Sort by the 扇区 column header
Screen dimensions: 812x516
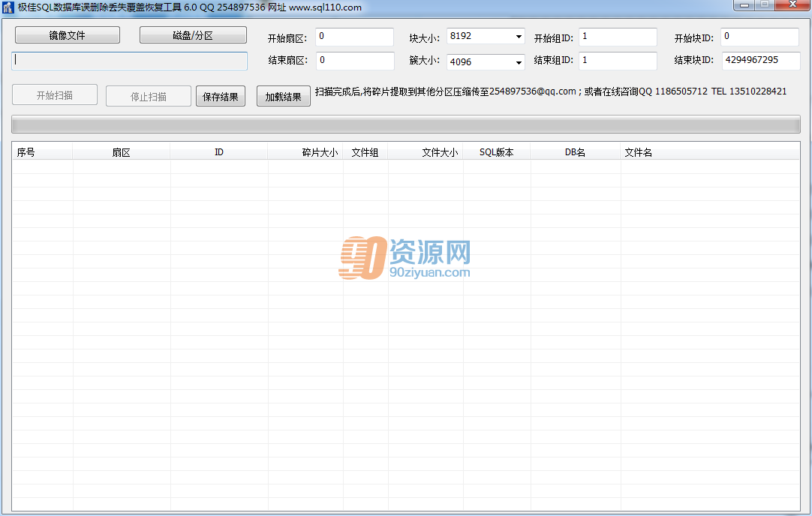point(121,152)
